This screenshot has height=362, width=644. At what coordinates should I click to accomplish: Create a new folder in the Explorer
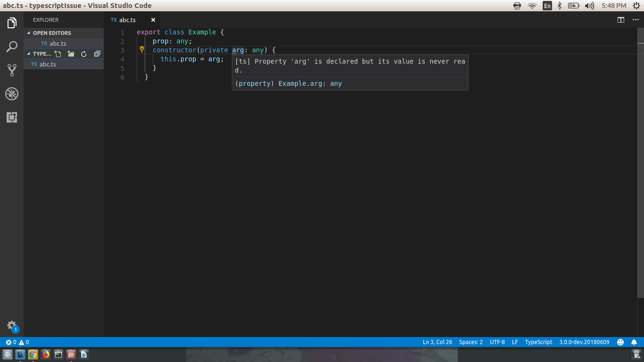tap(71, 54)
